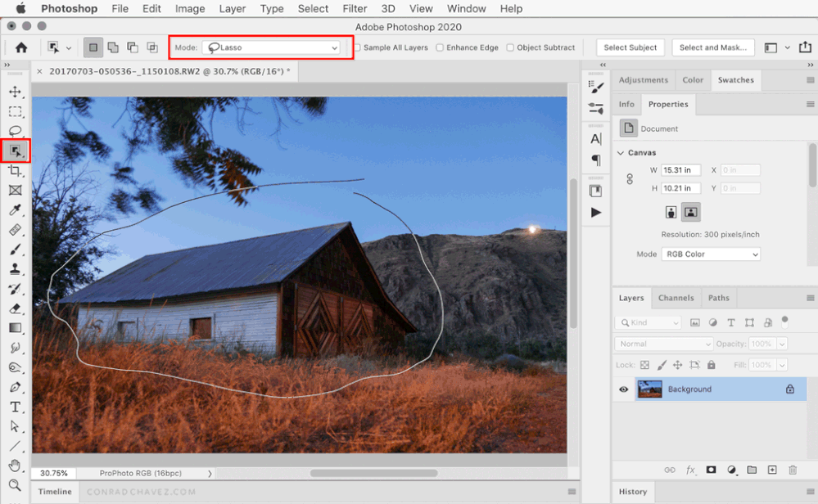This screenshot has height=504, width=818.
Task: Hide the Background layer visibility eye
Action: tap(623, 389)
